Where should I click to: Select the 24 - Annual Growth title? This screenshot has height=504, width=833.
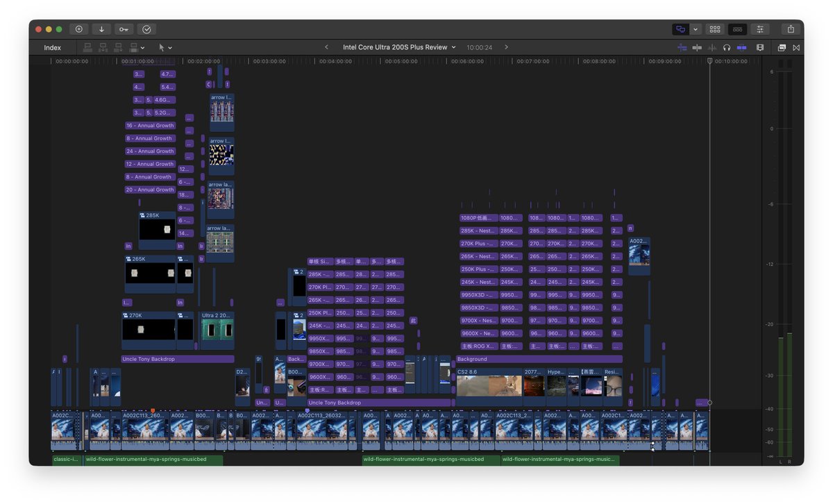(150, 151)
